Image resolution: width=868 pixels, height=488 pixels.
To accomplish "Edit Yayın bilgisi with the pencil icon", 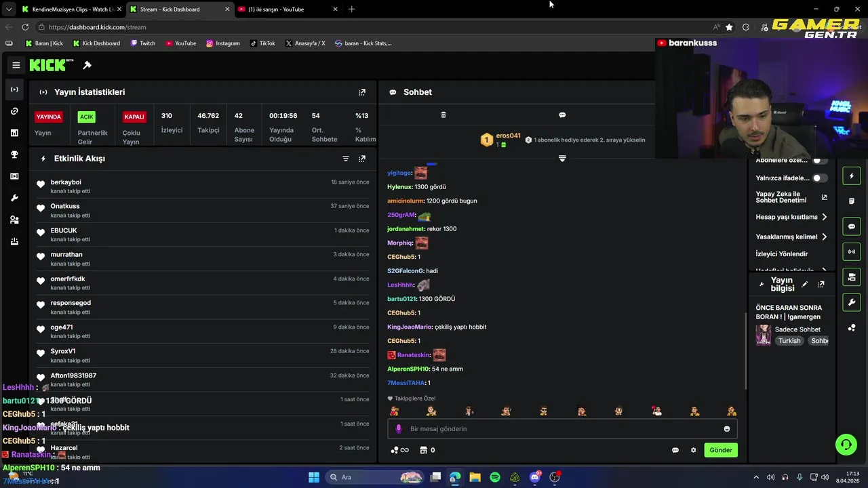I will tap(804, 284).
